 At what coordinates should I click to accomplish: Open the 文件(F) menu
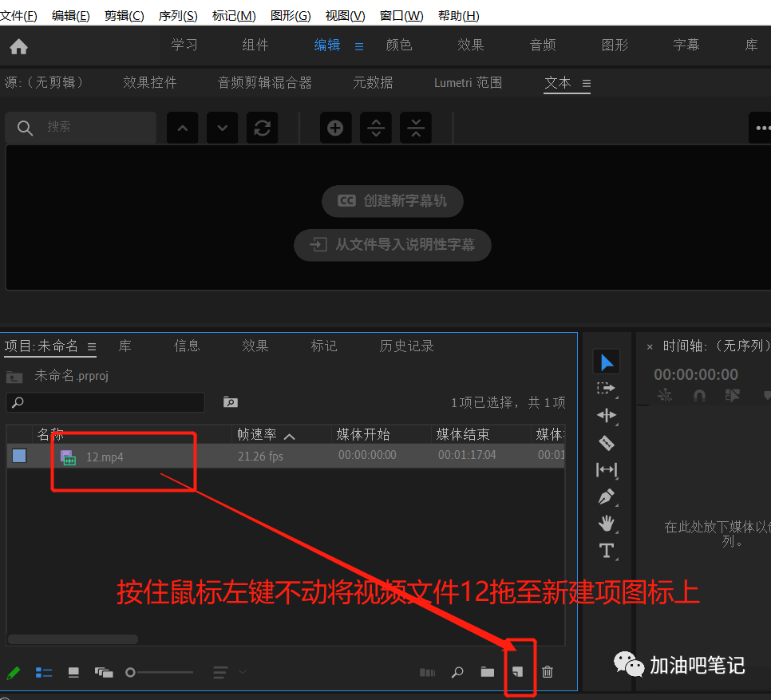[x=18, y=16]
